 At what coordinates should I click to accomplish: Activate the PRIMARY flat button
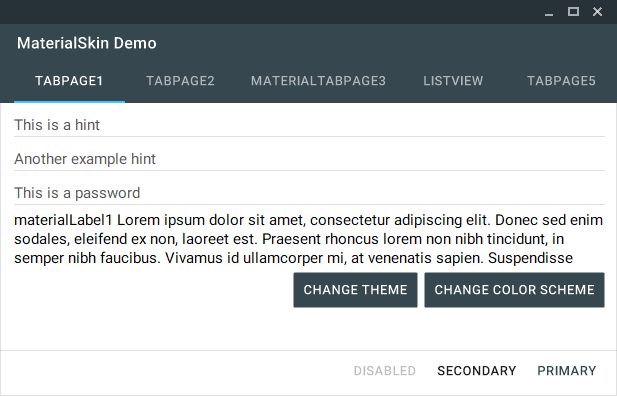point(567,371)
